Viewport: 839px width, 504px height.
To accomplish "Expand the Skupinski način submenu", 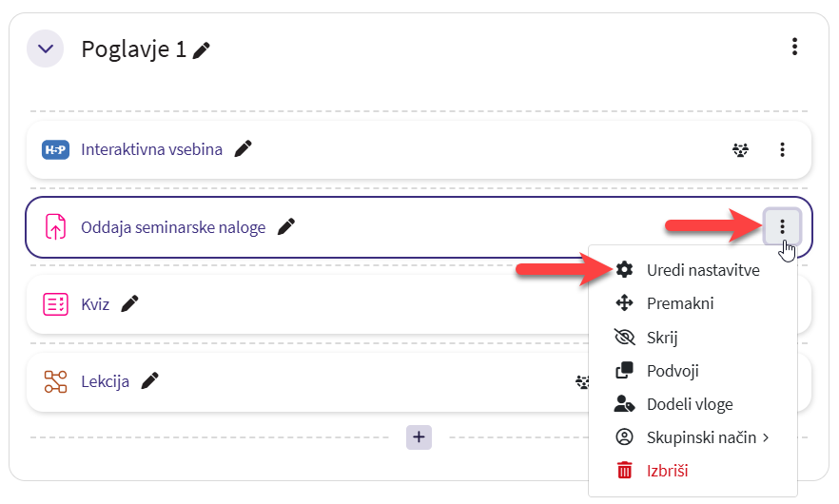I will [707, 437].
